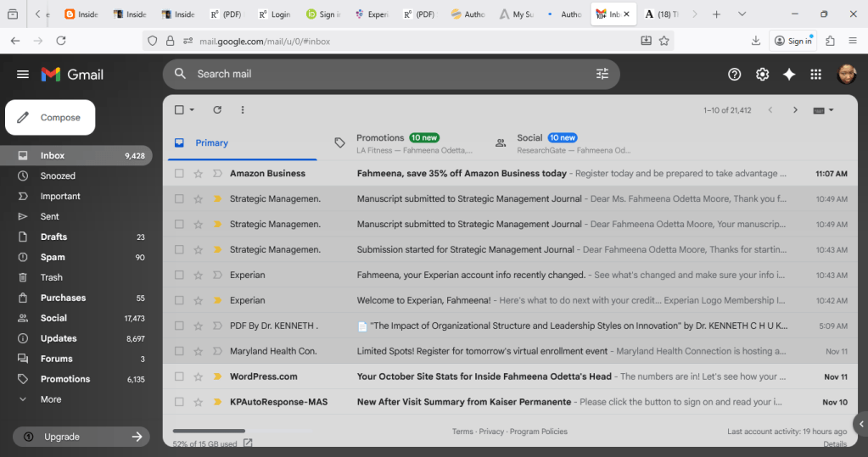This screenshot has width=868, height=457.
Task: Open Gmail Support help icon
Action: point(734,74)
